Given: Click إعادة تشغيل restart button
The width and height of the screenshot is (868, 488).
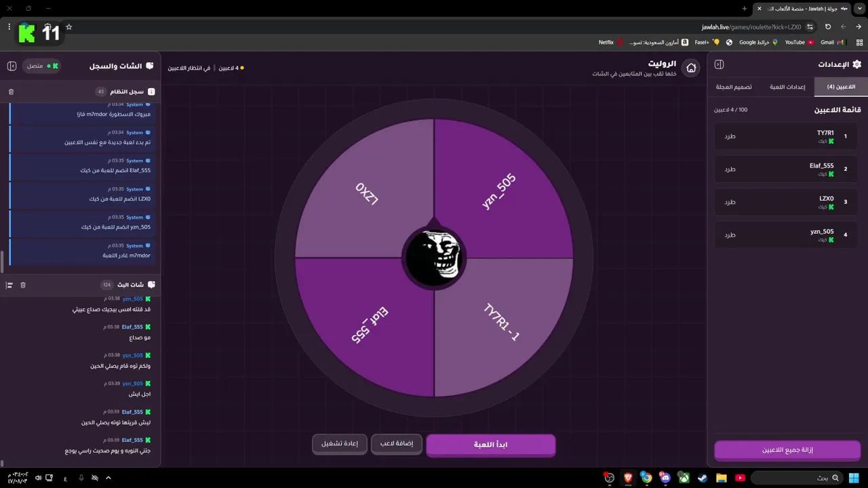Looking at the screenshot, I should 340,445.
